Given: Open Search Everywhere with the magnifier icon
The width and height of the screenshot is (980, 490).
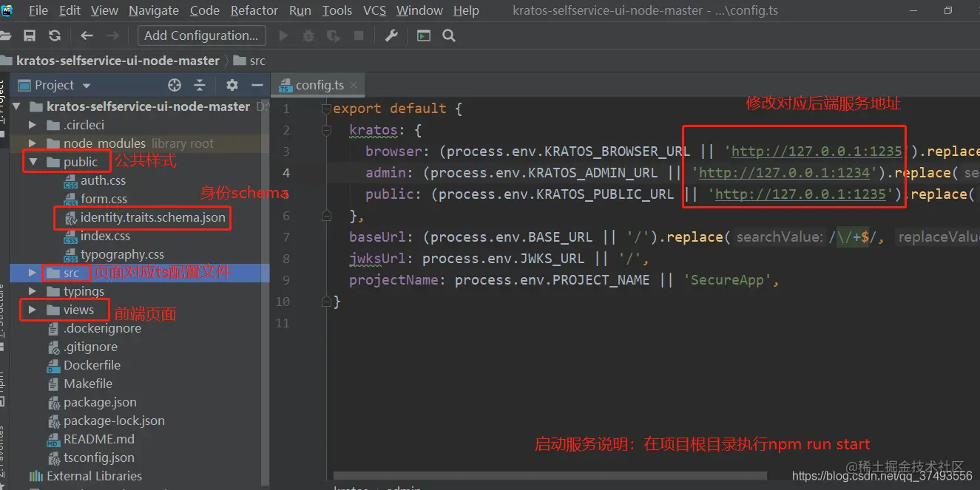Looking at the screenshot, I should point(449,35).
